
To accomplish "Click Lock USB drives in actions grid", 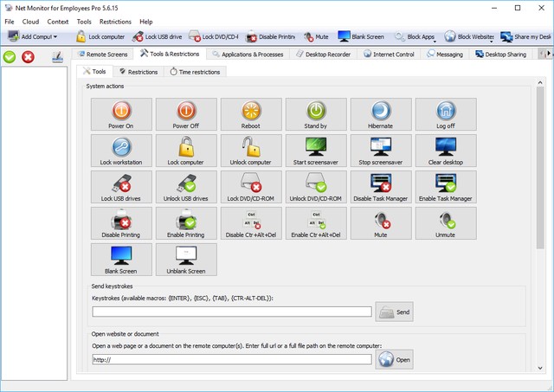I will (x=121, y=187).
